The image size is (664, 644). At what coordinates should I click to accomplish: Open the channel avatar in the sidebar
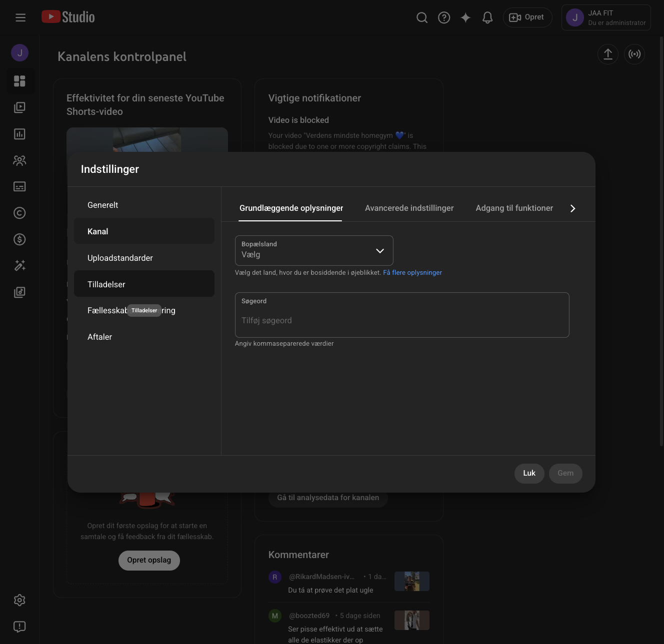tap(19, 52)
